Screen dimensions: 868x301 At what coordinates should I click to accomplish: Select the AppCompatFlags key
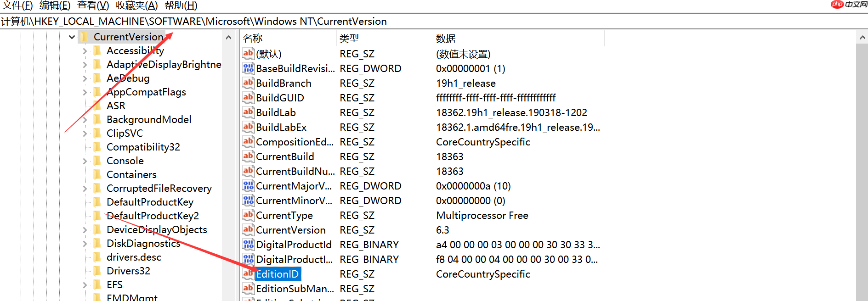(x=146, y=92)
